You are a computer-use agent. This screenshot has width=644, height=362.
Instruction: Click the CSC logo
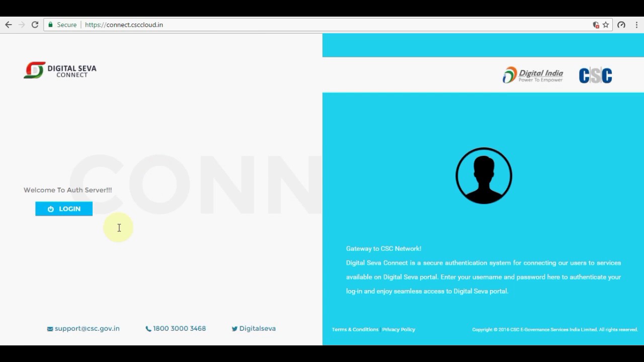pos(595,75)
